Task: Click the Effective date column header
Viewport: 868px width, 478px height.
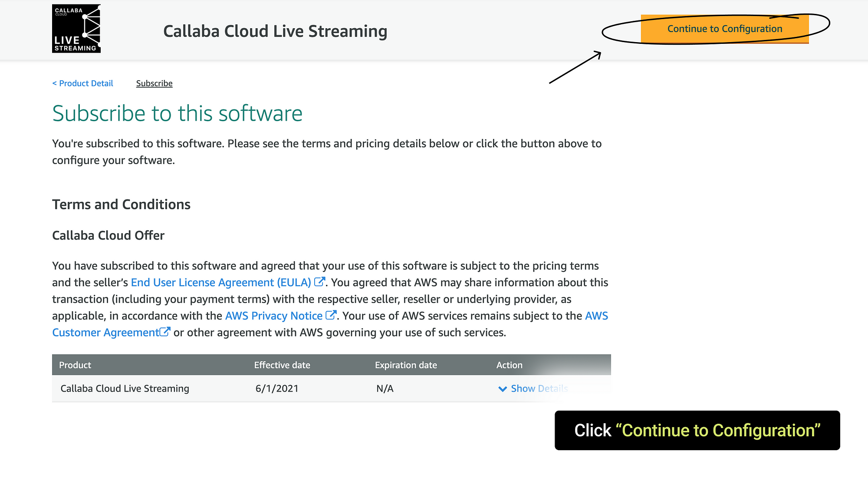Action: (x=282, y=365)
